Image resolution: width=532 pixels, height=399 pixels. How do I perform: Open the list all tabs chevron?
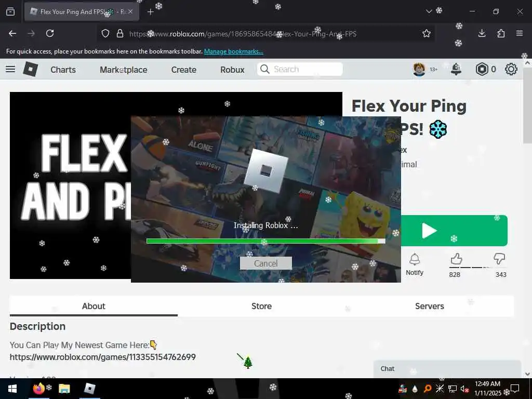click(x=429, y=11)
